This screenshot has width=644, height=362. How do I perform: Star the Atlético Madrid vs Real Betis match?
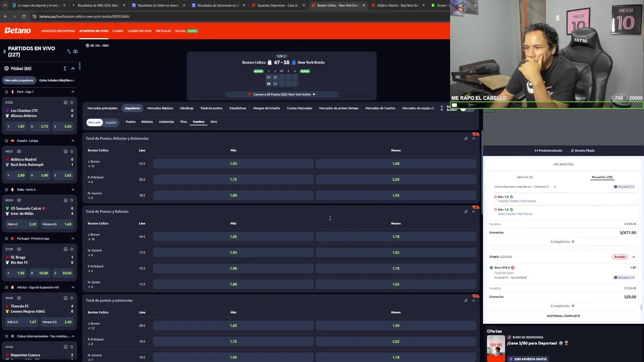(72, 151)
